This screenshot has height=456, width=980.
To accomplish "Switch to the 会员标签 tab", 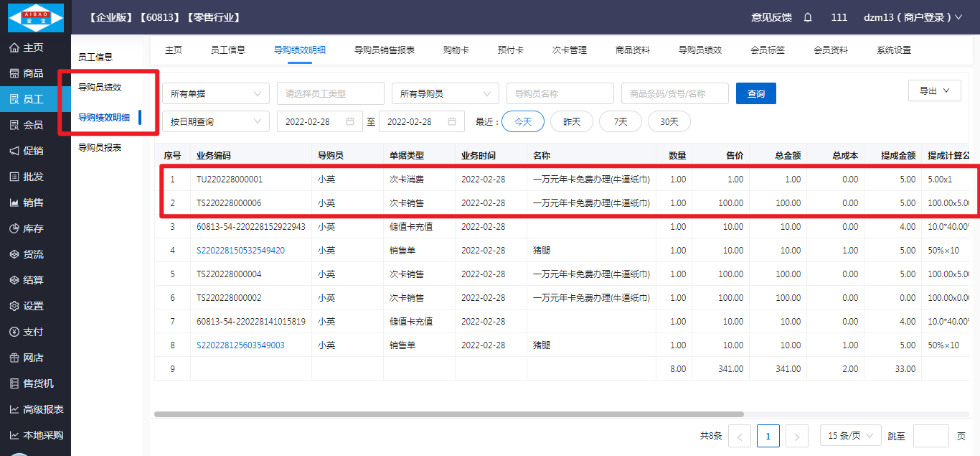I will coord(767,50).
